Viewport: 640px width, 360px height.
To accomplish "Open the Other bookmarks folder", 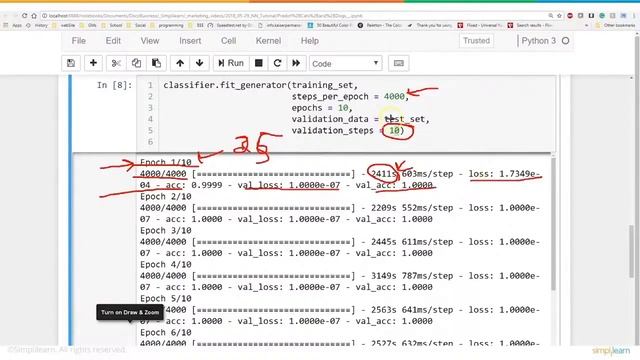I will 615,25.
